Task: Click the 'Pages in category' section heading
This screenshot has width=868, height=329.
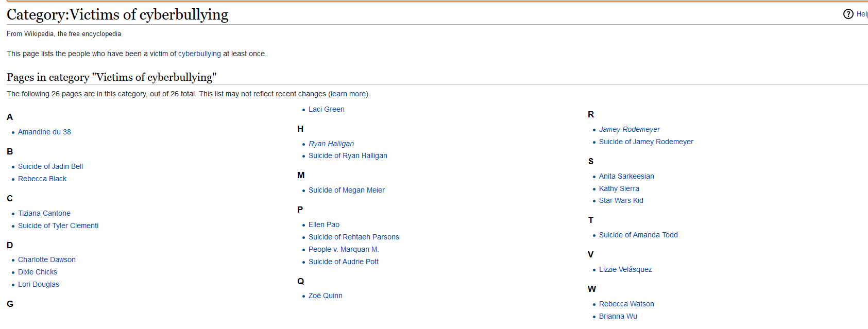Action: (111, 77)
